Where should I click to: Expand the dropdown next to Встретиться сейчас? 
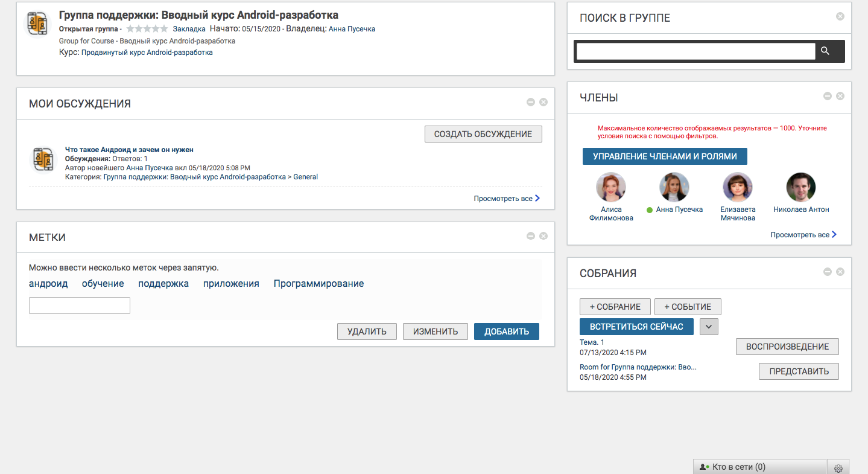tap(709, 327)
